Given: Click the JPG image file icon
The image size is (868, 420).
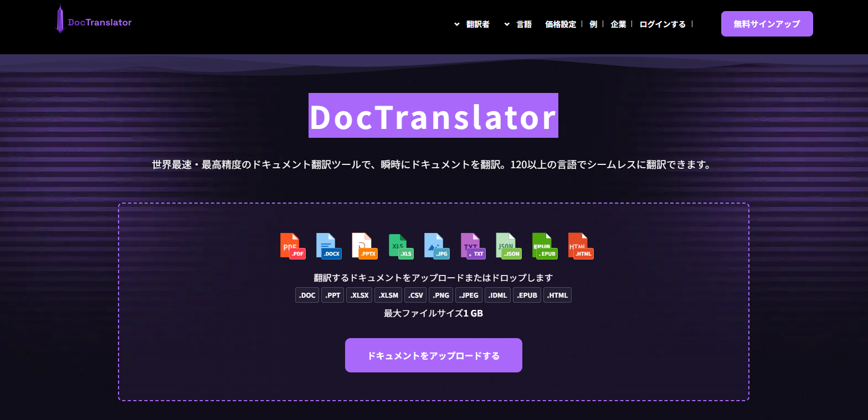Looking at the screenshot, I should 436,246.
